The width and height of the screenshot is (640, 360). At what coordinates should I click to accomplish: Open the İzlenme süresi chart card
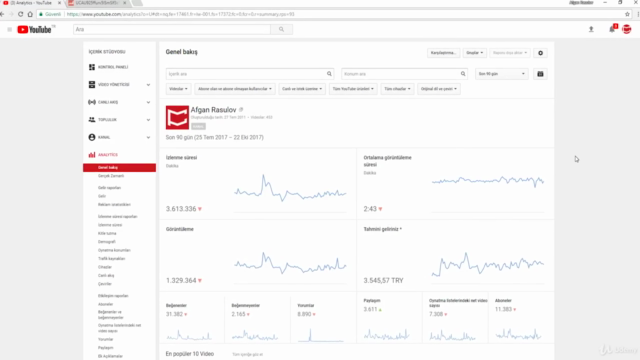[x=258, y=184]
